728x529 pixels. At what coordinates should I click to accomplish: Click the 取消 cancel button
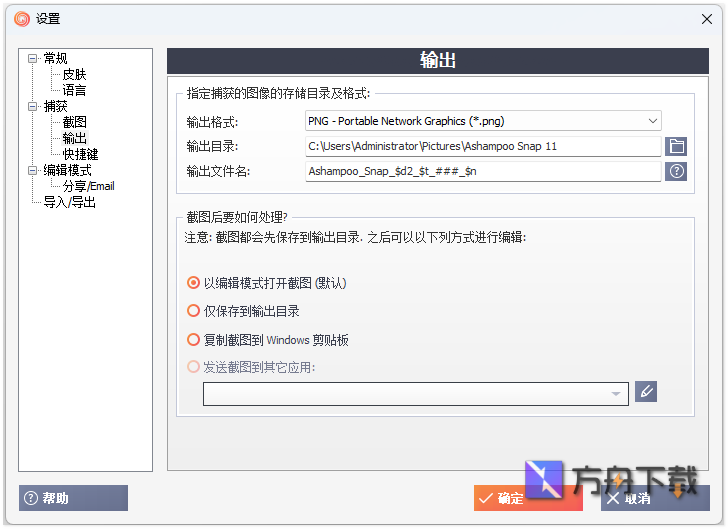pyautogui.click(x=655, y=498)
